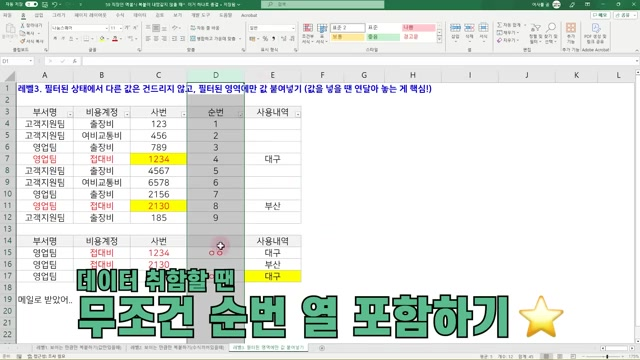Click the Cut (잘라내기) scissors icon
Screen dimensions: 640x360
pyautogui.click(x=22, y=26)
